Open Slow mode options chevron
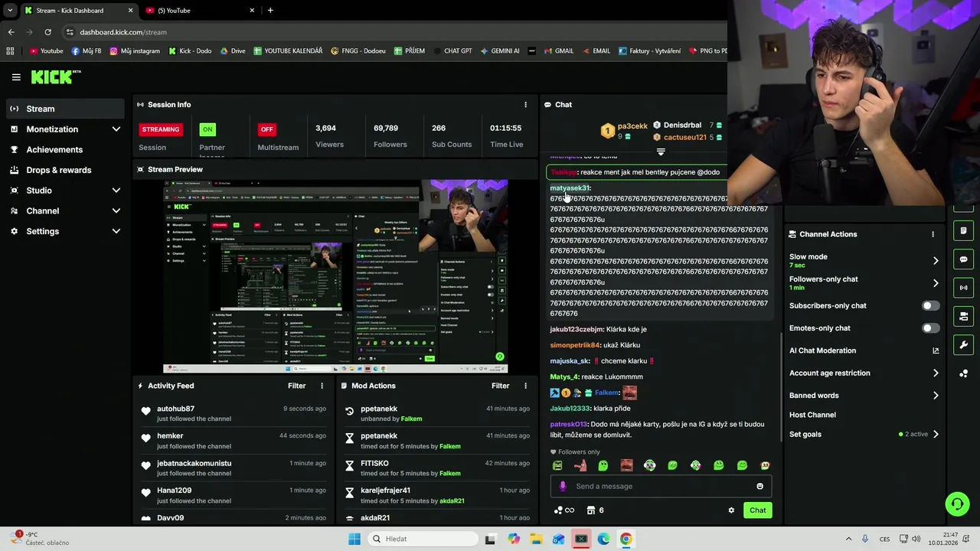The image size is (980, 551). click(x=936, y=261)
